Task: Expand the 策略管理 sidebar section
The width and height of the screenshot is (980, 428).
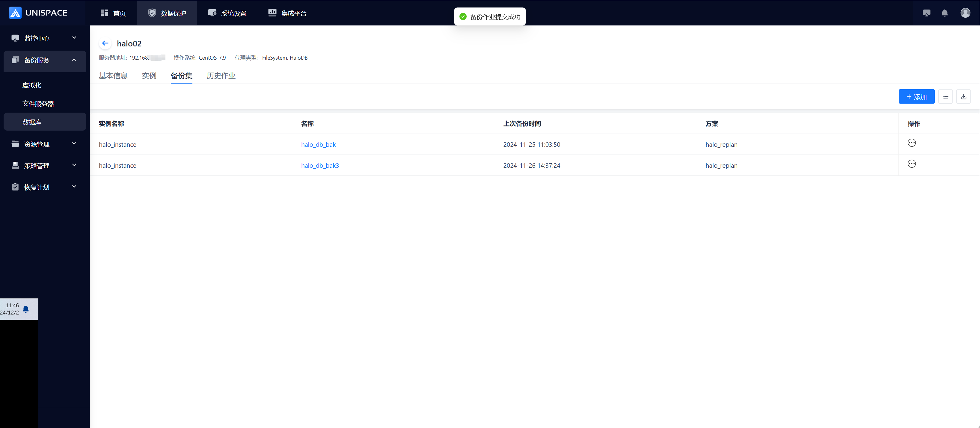Action: pyautogui.click(x=45, y=165)
